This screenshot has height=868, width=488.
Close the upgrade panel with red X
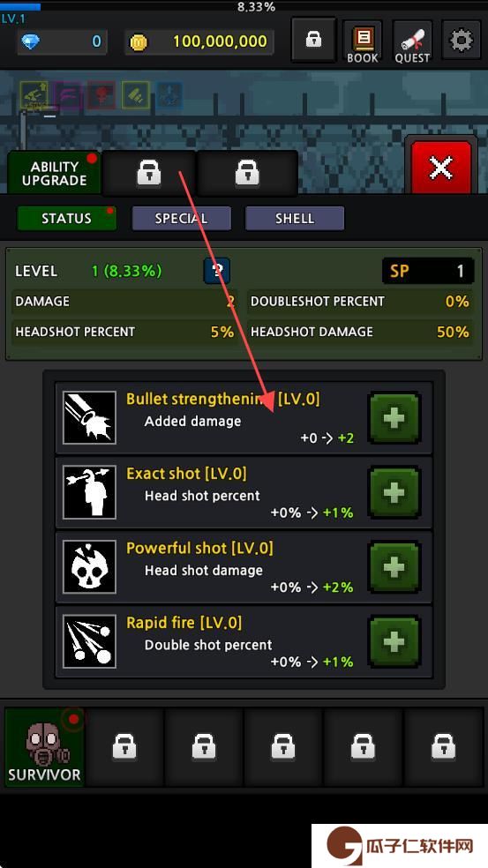click(441, 167)
